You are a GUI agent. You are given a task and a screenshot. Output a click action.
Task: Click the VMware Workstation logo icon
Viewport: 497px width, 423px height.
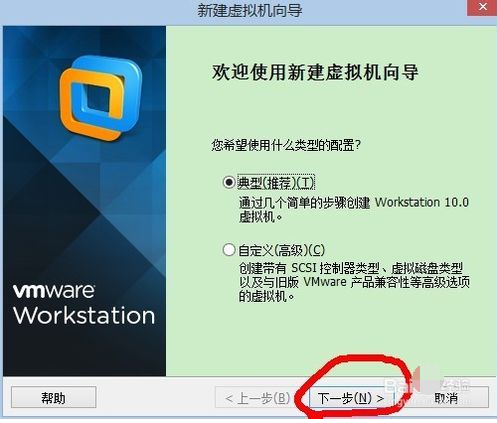[101, 98]
